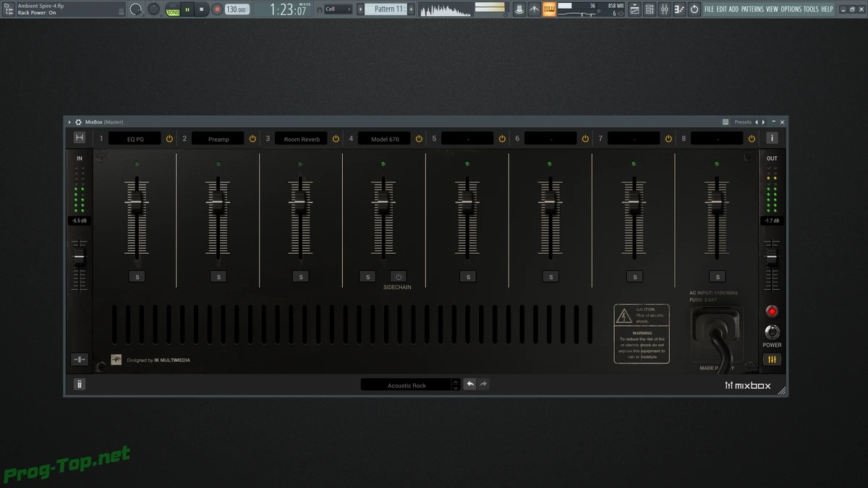The image size is (868, 488).
Task: Open the channel rack icon
Action: 650,9
